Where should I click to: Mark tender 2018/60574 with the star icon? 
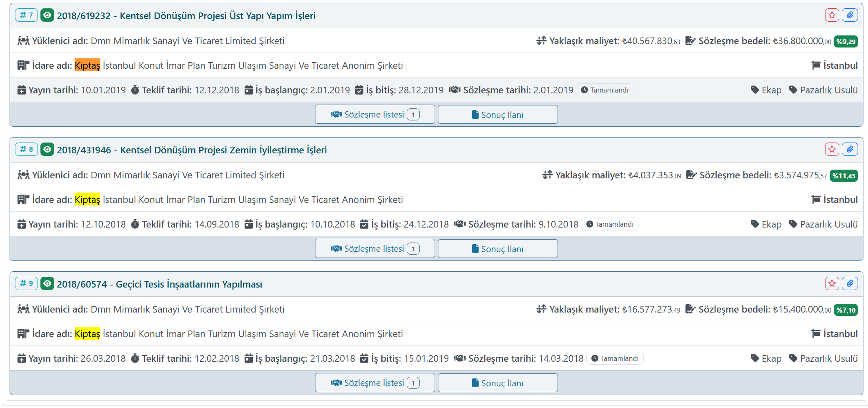pyautogui.click(x=832, y=284)
